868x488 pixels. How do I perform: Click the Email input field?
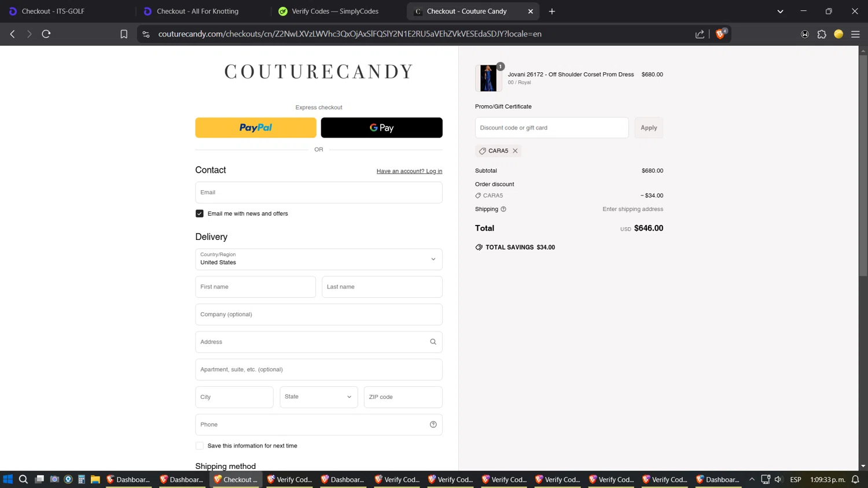click(x=319, y=193)
